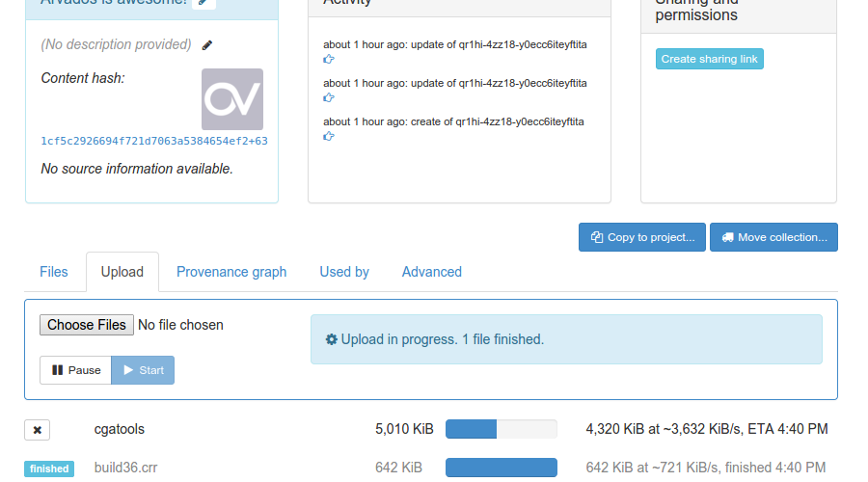Click Choose Files to pick uploads
Image resolution: width=868 pixels, height=482 pixels.
[87, 325]
